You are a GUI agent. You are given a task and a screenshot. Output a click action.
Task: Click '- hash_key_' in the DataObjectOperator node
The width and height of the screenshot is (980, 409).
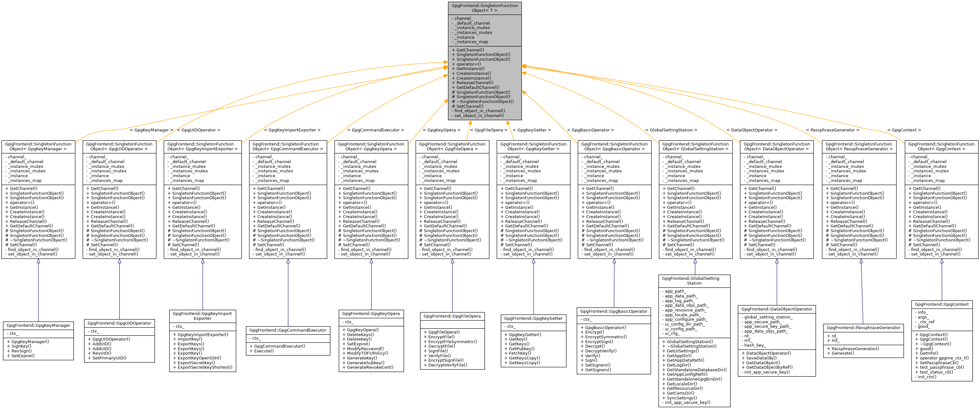[x=754, y=345]
